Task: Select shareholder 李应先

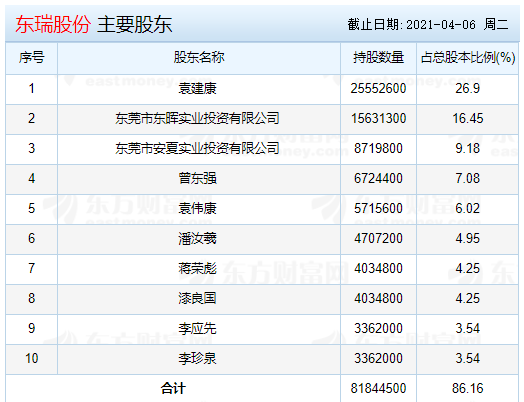Action: pyautogui.click(x=198, y=328)
